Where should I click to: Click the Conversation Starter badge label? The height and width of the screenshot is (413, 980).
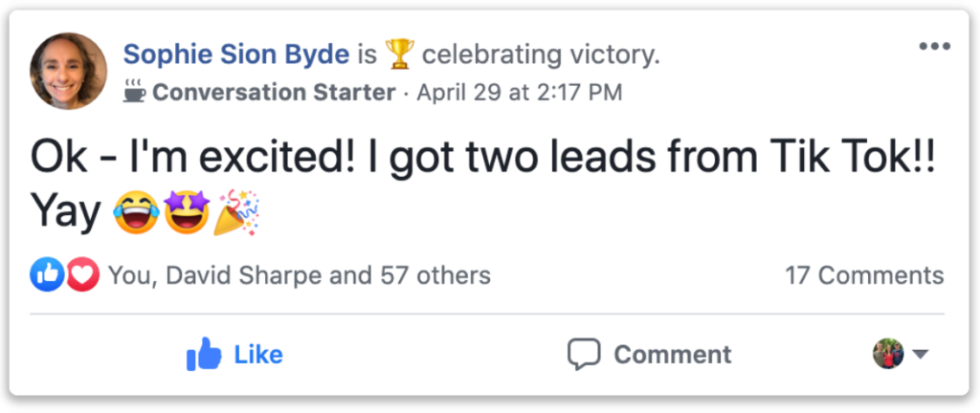point(274,93)
